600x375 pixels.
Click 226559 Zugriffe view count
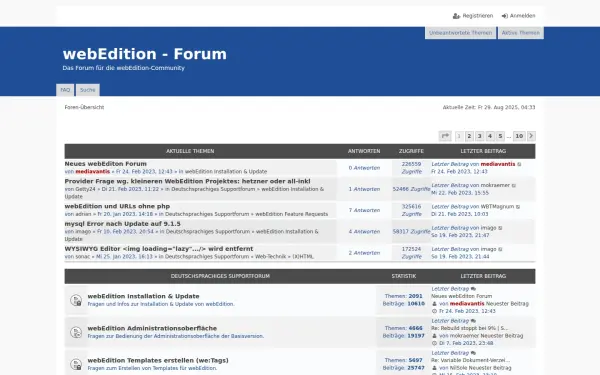click(411, 168)
